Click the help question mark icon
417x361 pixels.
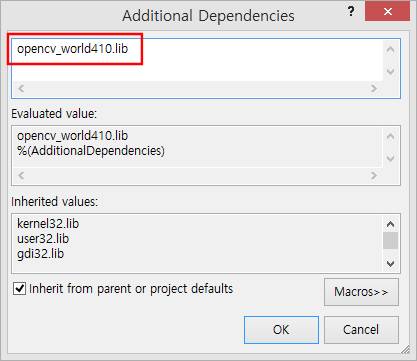point(351,12)
